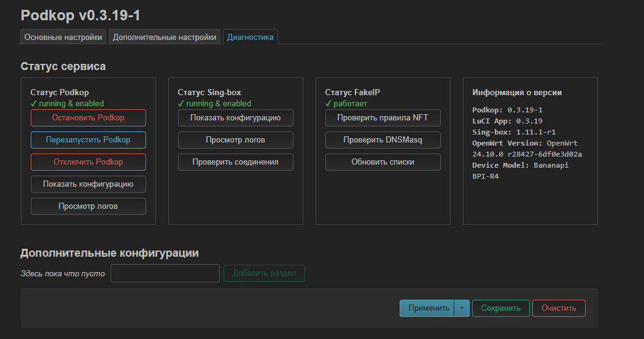644x339 pixels.
Task: Click Проверить правила NFT button
Action: [383, 118]
